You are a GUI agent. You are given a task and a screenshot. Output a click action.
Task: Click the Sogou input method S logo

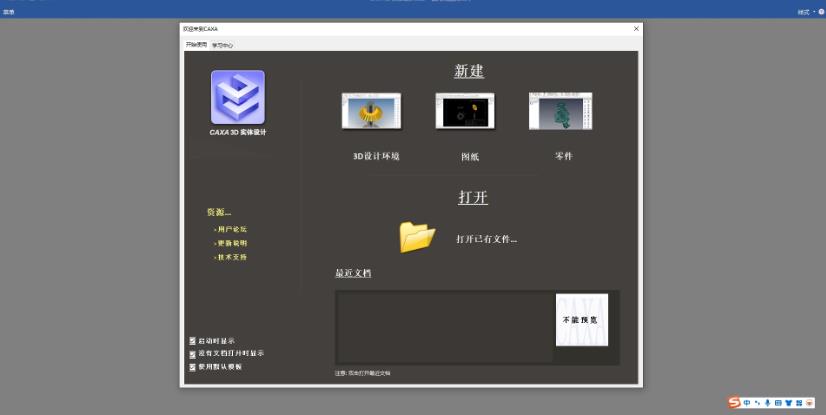coord(735,402)
